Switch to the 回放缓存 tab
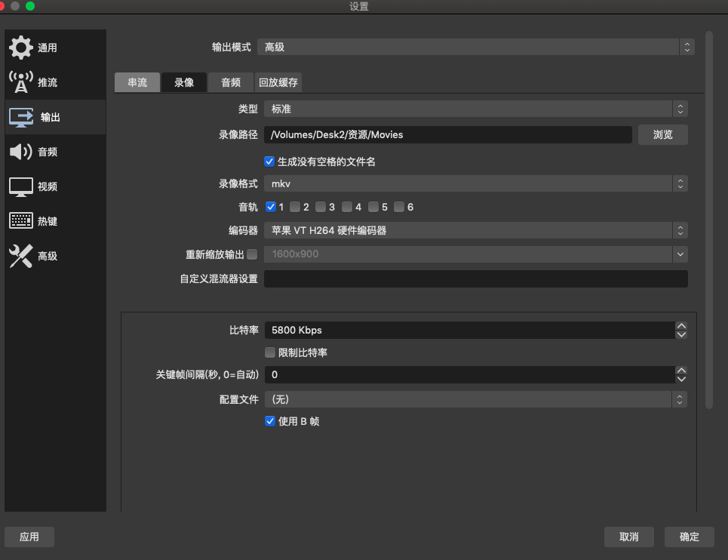This screenshot has height=560, width=728. pos(278,82)
